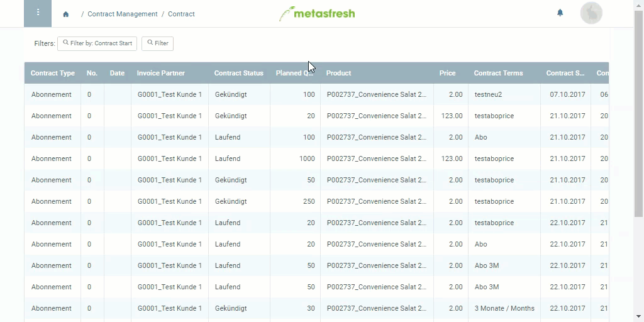
Task: Click the metasfresh logo
Action: point(317,14)
